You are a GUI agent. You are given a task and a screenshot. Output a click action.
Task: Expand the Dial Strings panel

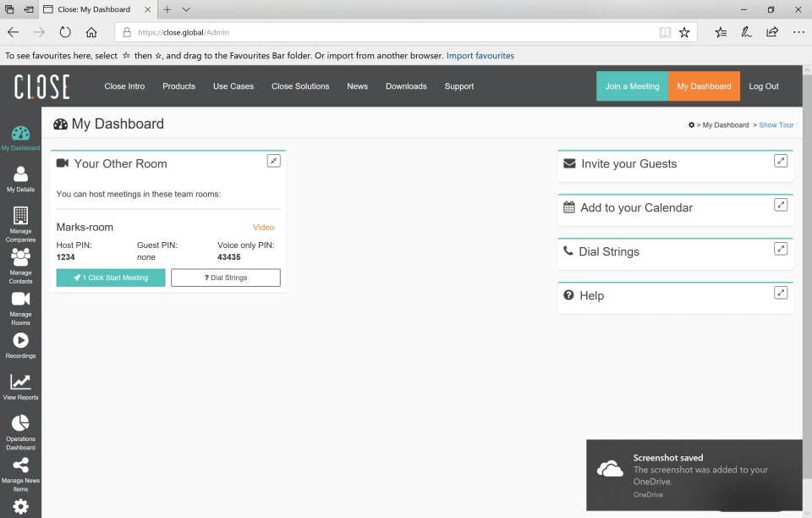click(781, 249)
